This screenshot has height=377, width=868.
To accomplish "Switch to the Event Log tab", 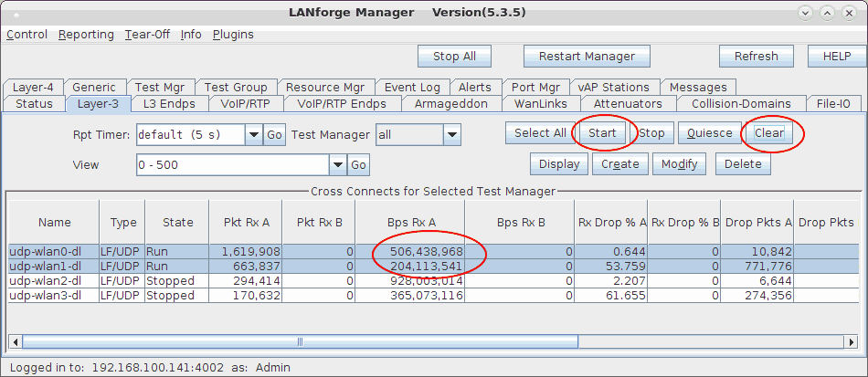I will (412, 88).
